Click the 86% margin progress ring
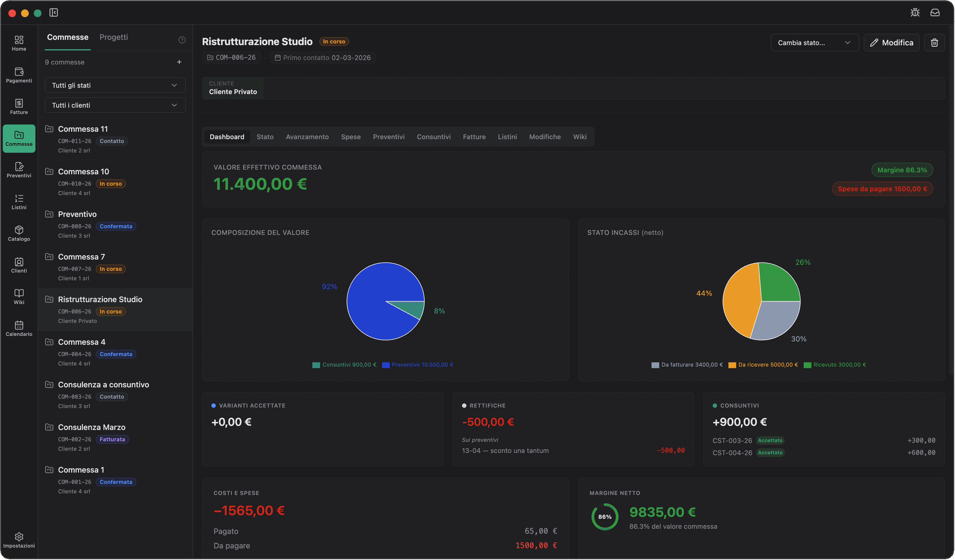Image resolution: width=955 pixels, height=560 pixels. (x=605, y=517)
